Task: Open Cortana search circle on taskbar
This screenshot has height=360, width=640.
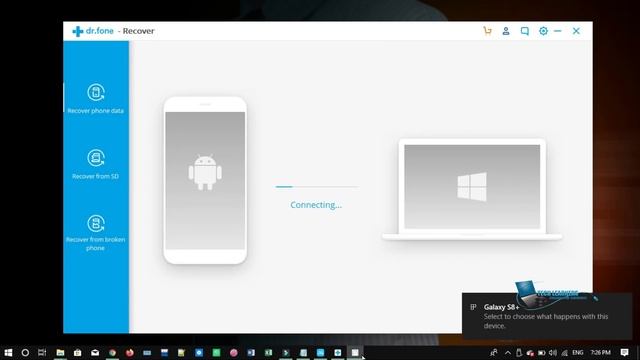Action: coord(25,352)
